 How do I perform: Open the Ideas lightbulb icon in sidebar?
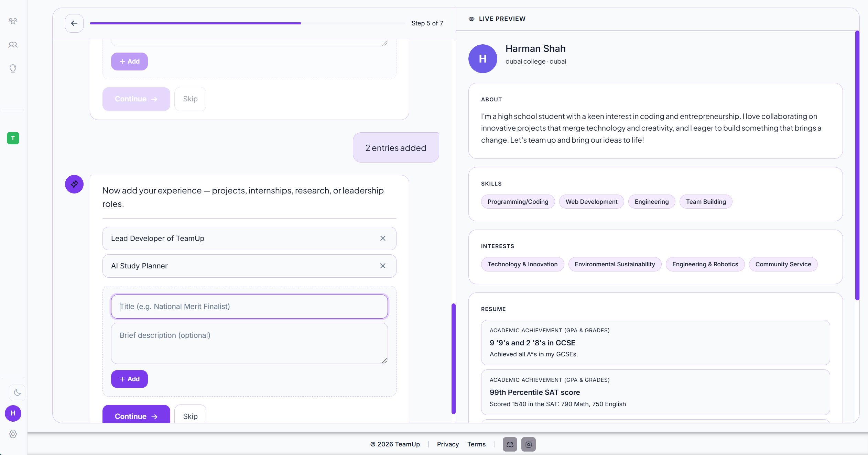click(13, 68)
